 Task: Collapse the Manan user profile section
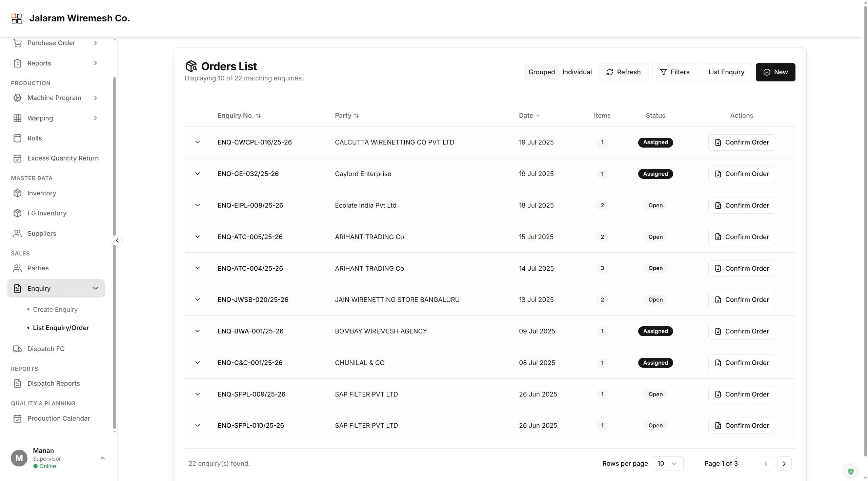click(102, 458)
